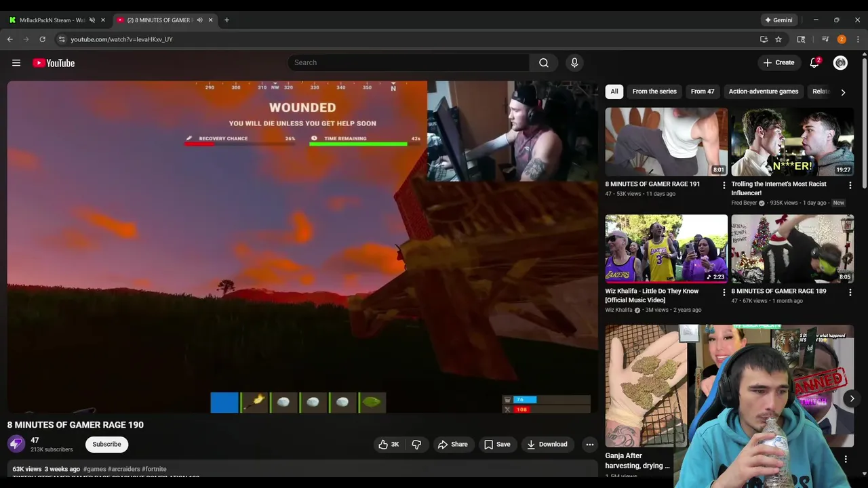Click the browser address bar URL
This screenshot has width=868, height=488.
click(122, 39)
